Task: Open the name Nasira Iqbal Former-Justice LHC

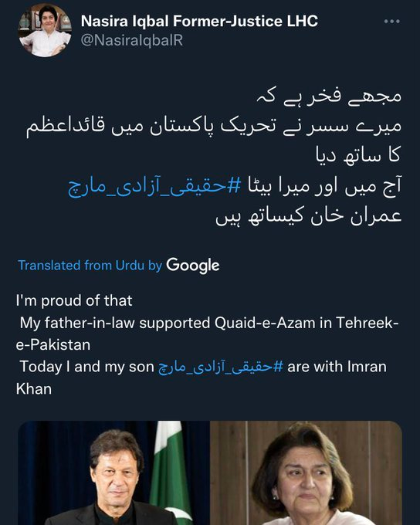Action: coord(199,22)
